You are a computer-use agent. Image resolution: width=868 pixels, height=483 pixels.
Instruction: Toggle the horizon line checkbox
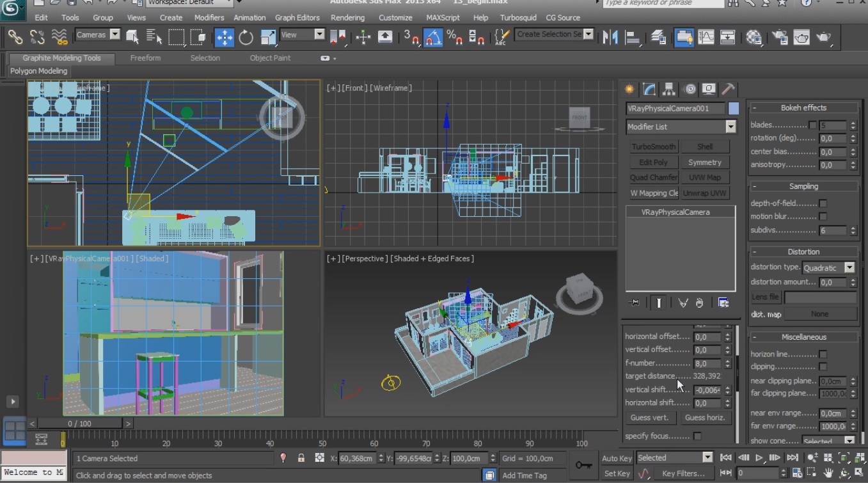click(x=823, y=354)
